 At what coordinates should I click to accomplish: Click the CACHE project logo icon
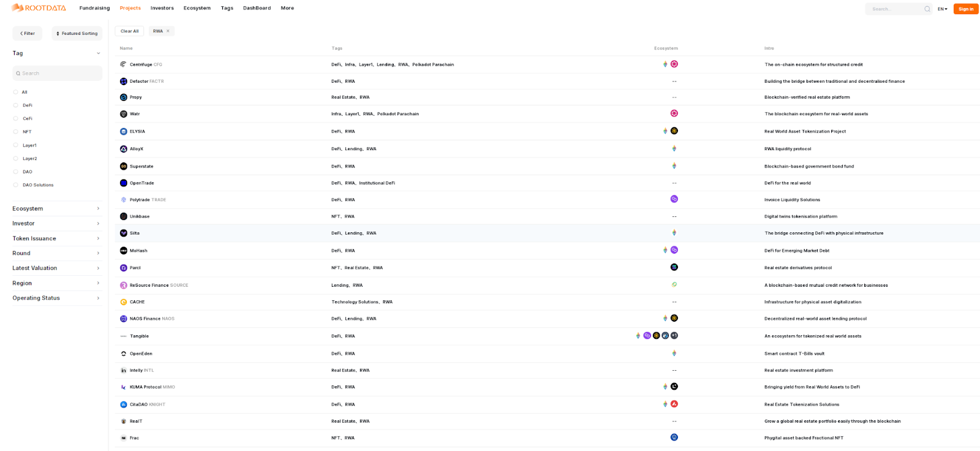click(123, 302)
